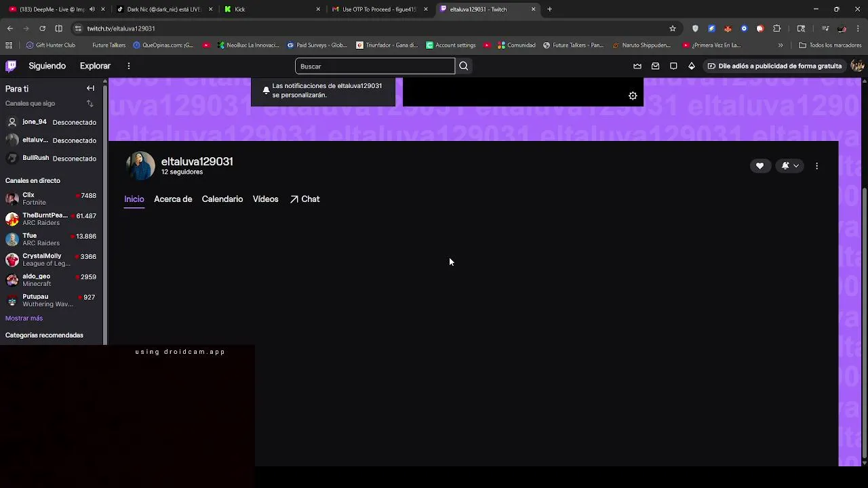Sort followed channels list
868x488 pixels.
(x=90, y=104)
